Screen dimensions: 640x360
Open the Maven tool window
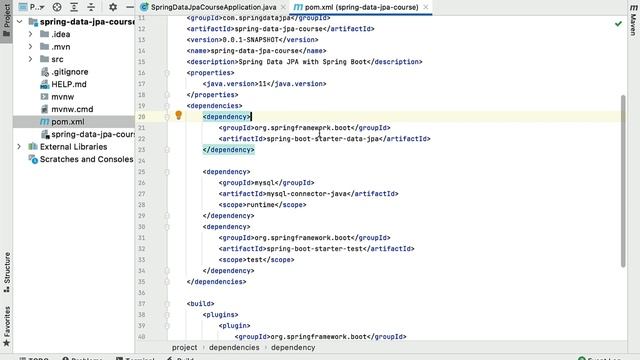[634, 20]
